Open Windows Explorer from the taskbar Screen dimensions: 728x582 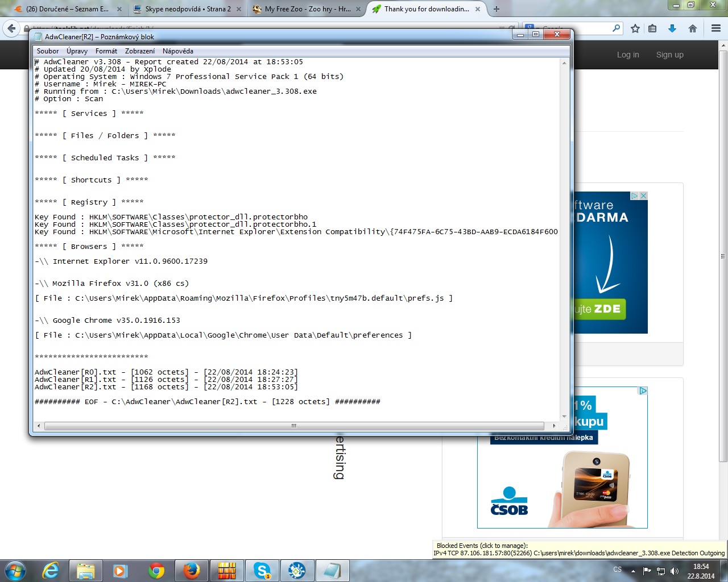pyautogui.click(x=86, y=571)
